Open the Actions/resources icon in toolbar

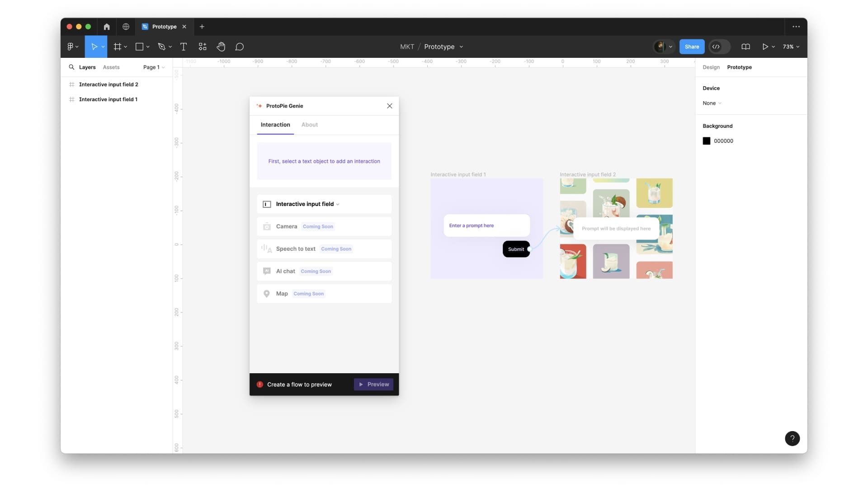(x=202, y=47)
